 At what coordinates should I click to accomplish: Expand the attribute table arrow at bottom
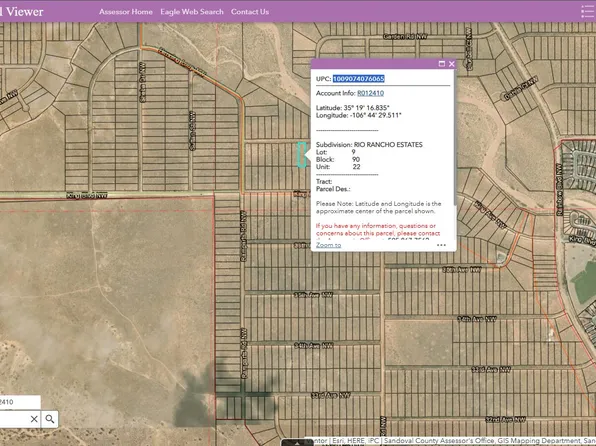tap(297, 443)
